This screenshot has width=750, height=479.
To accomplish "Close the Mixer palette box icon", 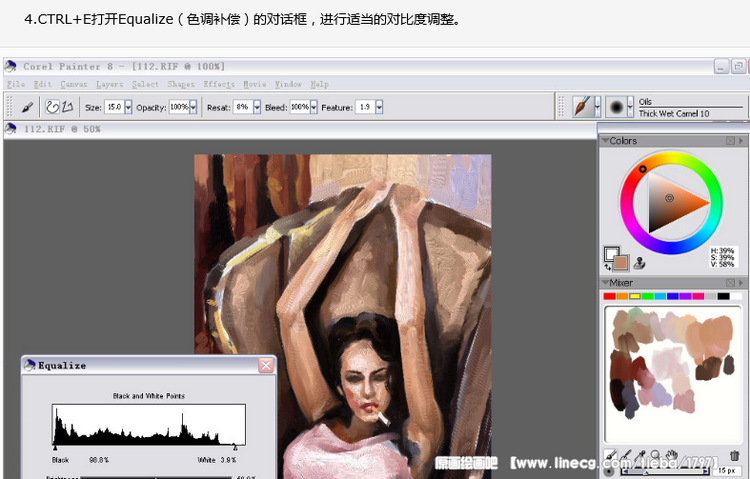I will click(x=730, y=283).
